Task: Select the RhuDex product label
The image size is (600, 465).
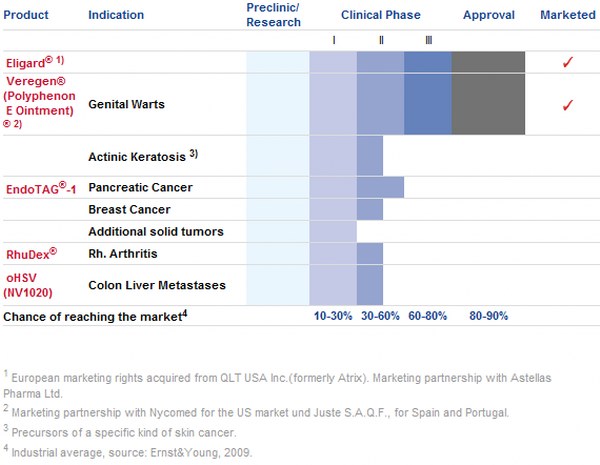Action: pos(31,254)
